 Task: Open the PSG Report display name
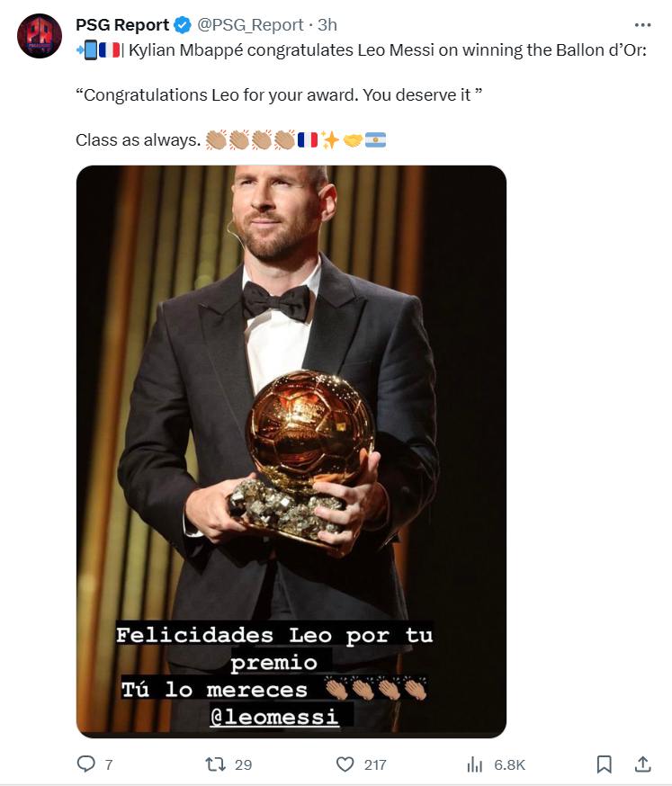[122, 24]
